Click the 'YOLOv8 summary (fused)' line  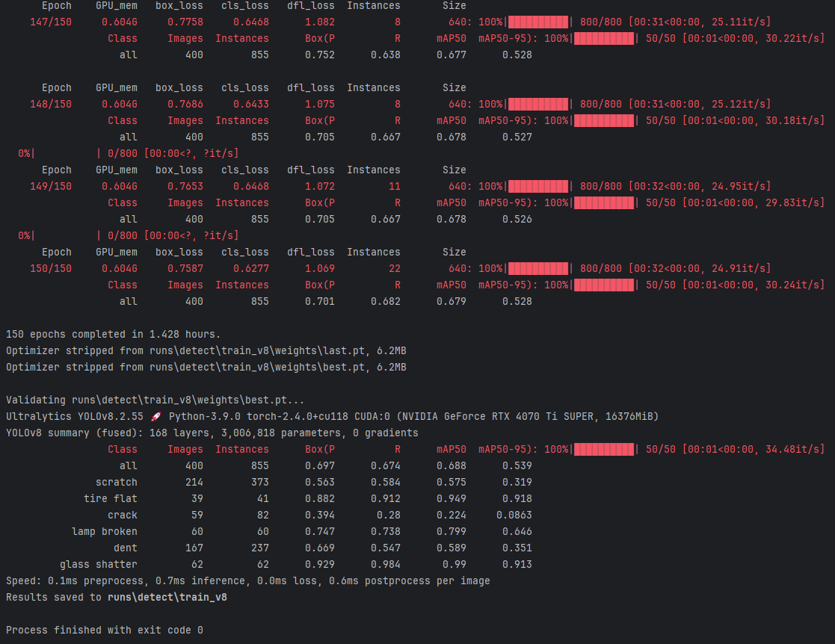[x=212, y=433]
